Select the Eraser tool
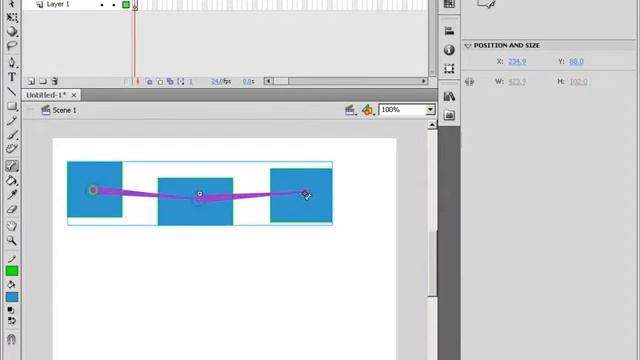The image size is (640, 360). point(12,209)
